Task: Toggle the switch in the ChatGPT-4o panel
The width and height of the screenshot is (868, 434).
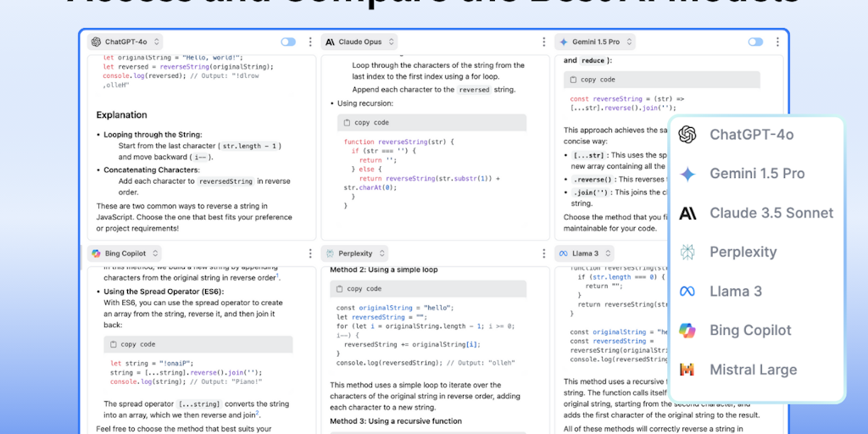Action: [x=288, y=42]
